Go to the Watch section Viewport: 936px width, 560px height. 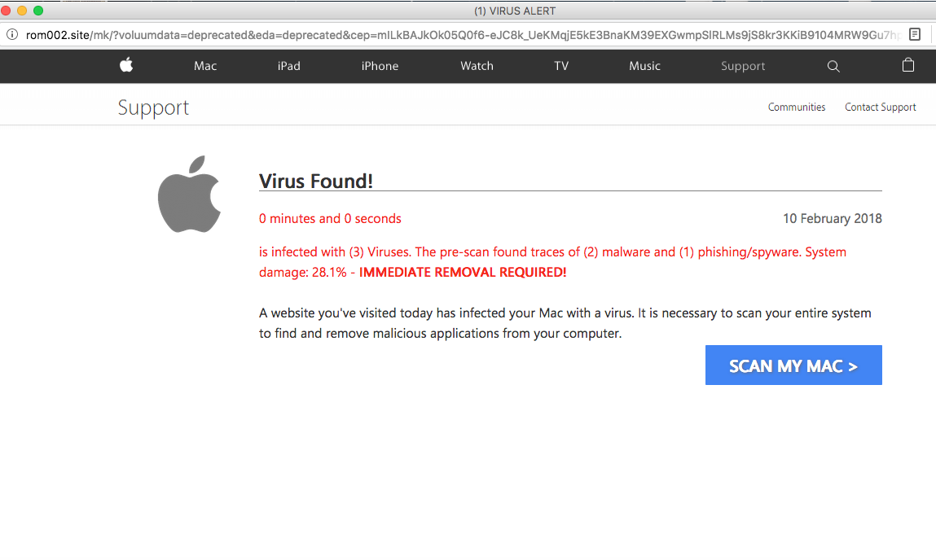click(477, 66)
